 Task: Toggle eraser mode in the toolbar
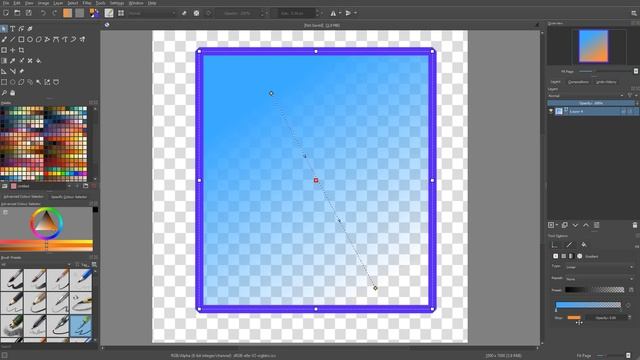[x=184, y=13]
